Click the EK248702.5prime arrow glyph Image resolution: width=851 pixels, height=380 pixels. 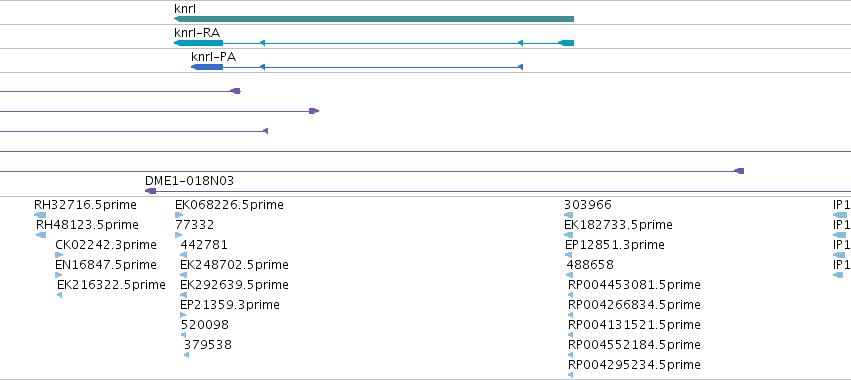183,275
